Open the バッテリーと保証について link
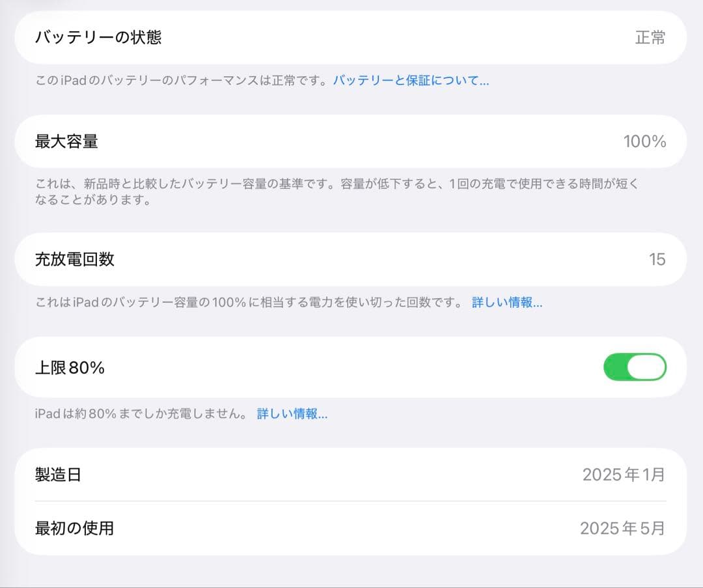This screenshot has width=703, height=588. (x=411, y=79)
